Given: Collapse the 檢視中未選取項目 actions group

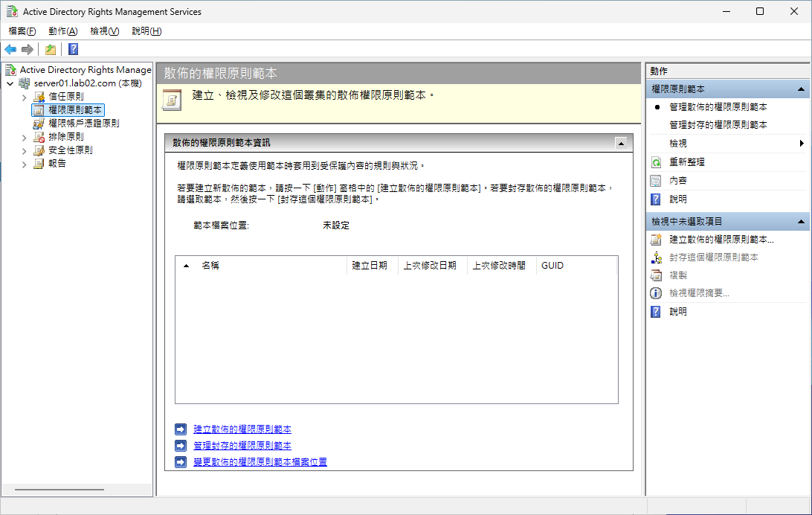Looking at the screenshot, I should [x=801, y=222].
